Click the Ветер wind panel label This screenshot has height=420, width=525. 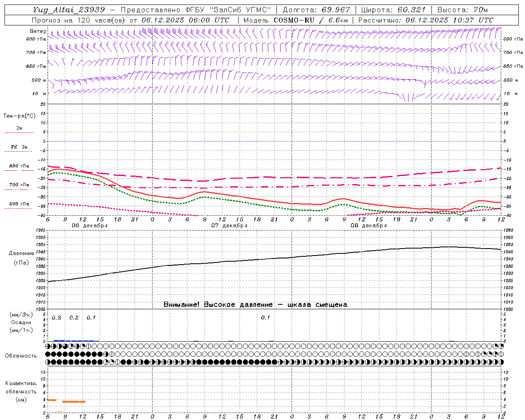(38, 31)
